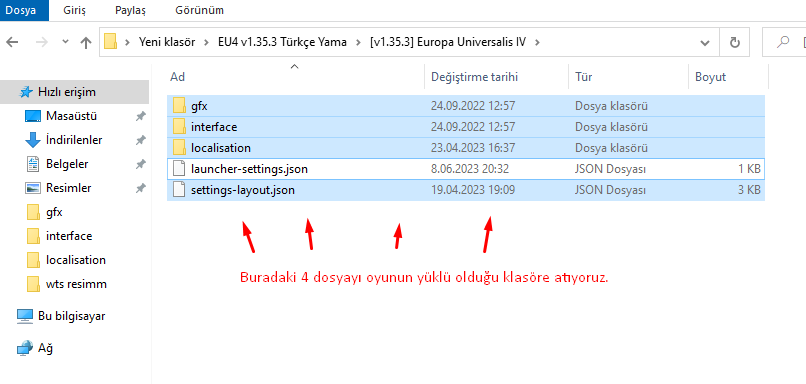The height and width of the screenshot is (384, 806).
Task: Click the İndirilenler download arrow icon
Action: coord(32,140)
